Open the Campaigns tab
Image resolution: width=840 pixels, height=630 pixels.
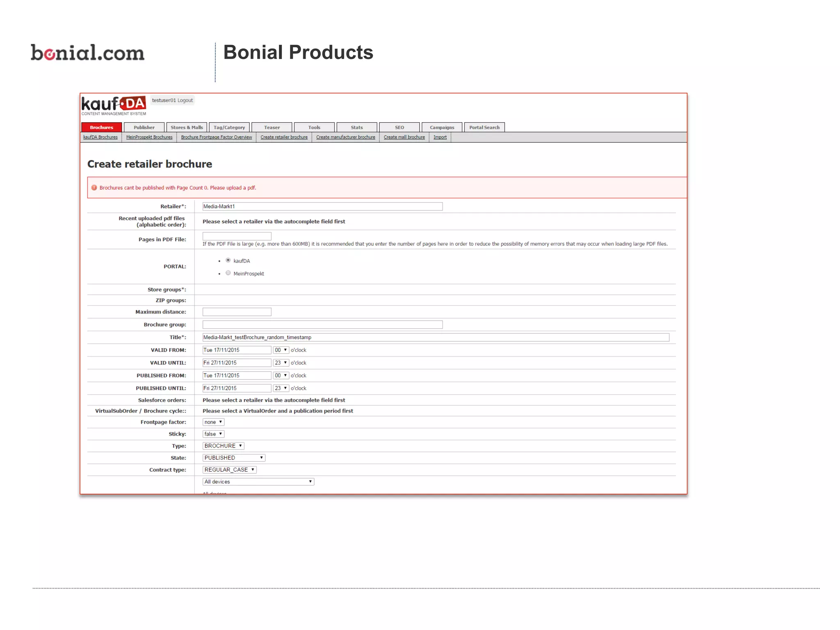click(x=442, y=127)
